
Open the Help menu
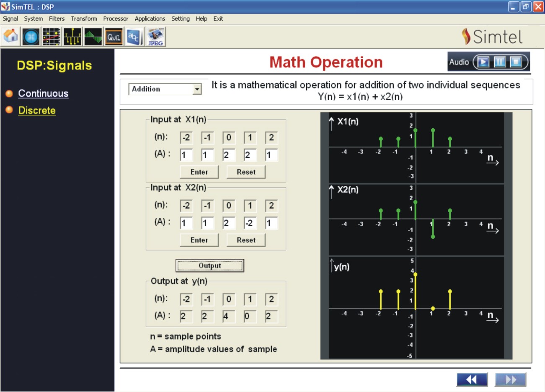pyautogui.click(x=201, y=19)
